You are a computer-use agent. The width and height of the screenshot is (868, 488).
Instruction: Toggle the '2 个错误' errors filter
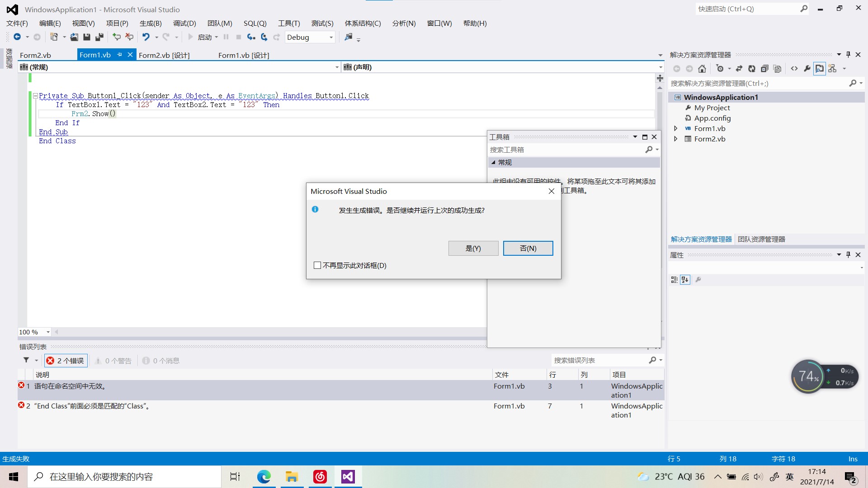tap(66, 361)
